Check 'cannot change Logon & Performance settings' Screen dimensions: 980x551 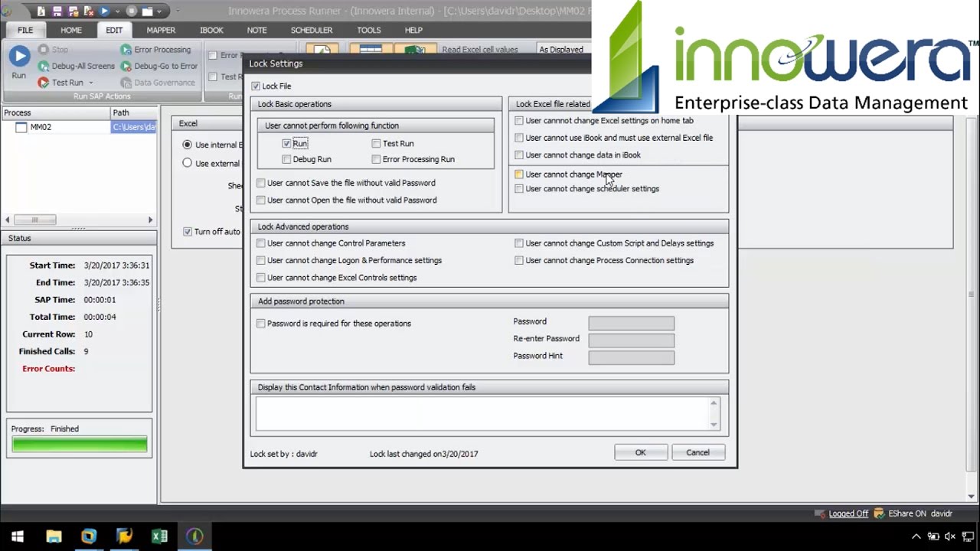[x=261, y=260]
